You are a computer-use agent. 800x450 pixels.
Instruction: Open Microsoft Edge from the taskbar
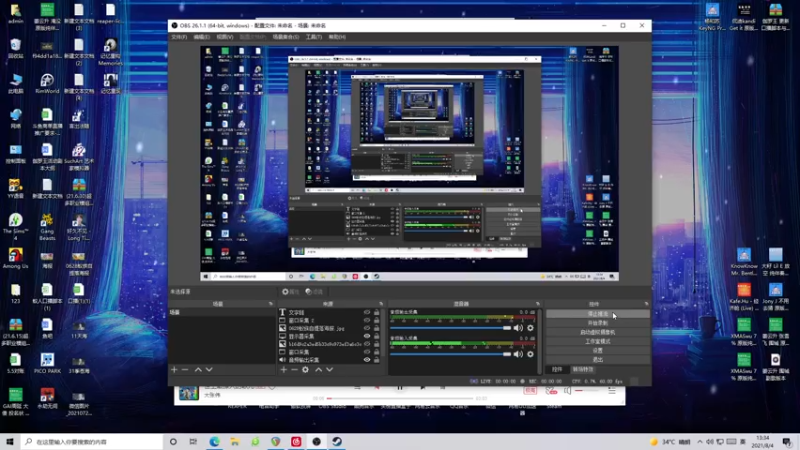[214, 441]
